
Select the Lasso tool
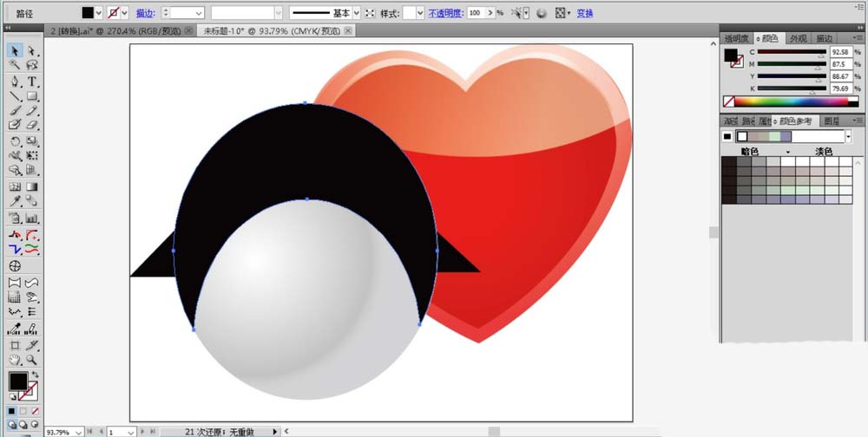[32, 65]
